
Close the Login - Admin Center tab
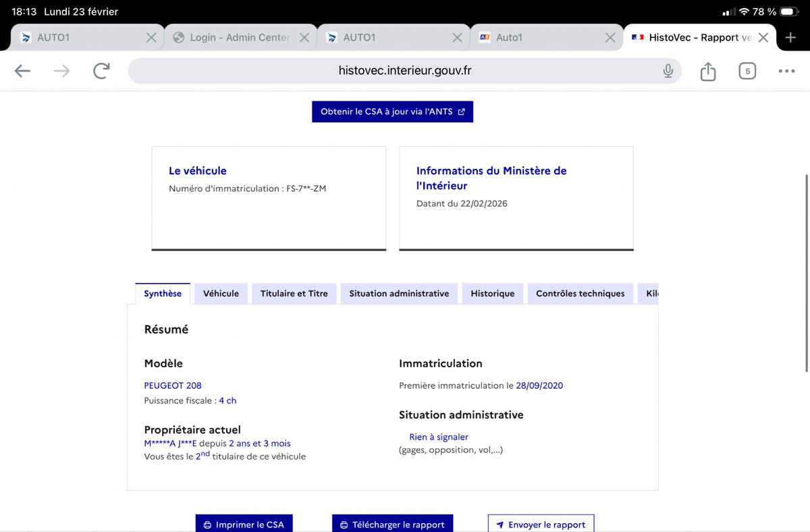click(304, 38)
